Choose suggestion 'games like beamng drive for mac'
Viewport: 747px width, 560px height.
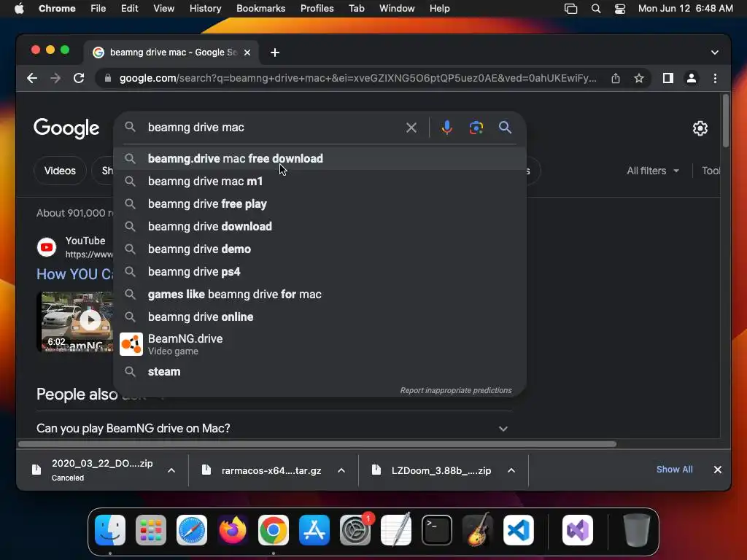pyautogui.click(x=320, y=295)
